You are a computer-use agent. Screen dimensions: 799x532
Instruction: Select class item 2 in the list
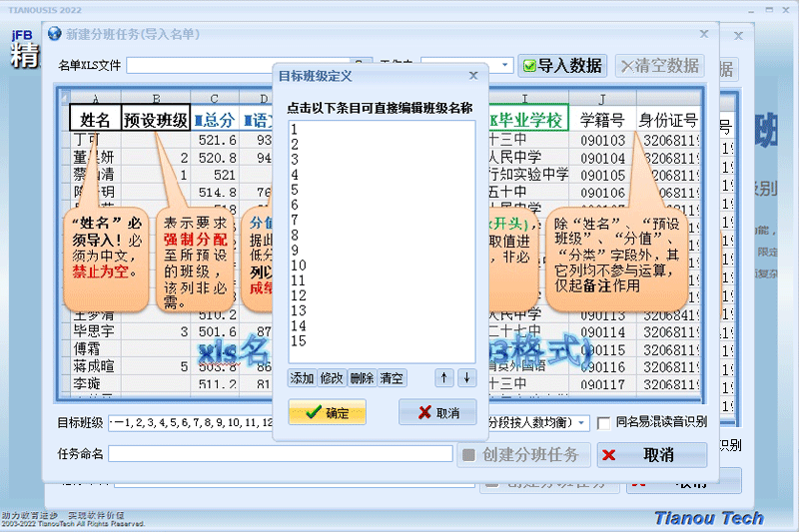[382, 144]
